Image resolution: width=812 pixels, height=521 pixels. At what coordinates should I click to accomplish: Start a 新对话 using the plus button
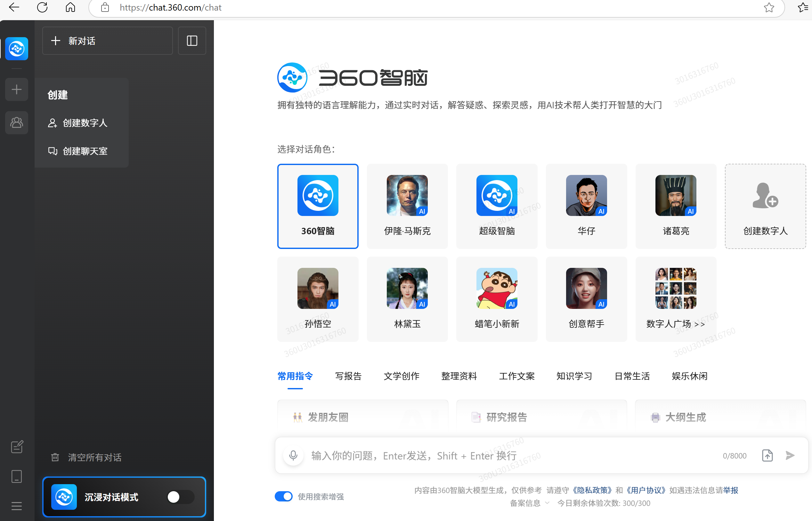107,41
